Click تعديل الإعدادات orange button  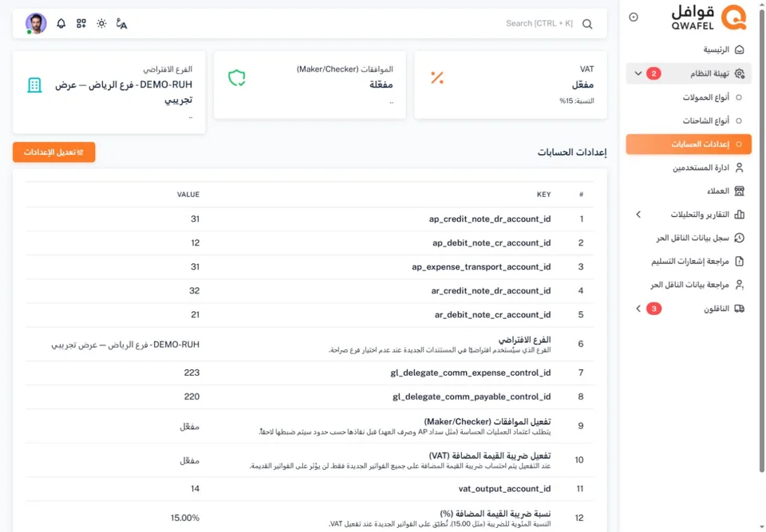pyautogui.click(x=53, y=152)
